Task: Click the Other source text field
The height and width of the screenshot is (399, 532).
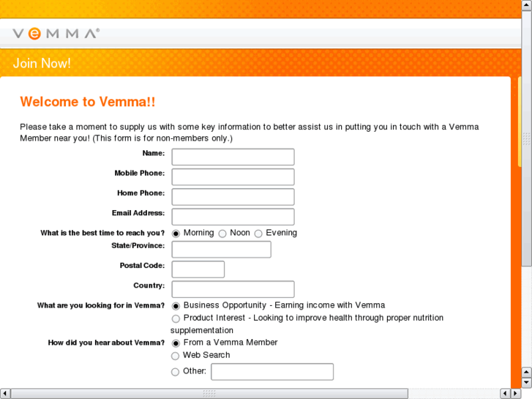Action: (272, 372)
